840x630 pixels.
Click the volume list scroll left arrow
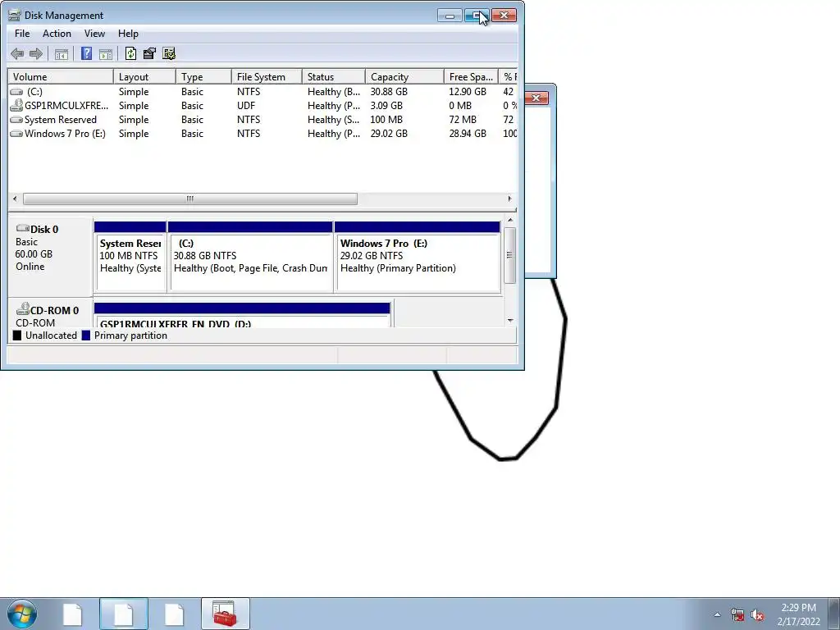tap(15, 199)
